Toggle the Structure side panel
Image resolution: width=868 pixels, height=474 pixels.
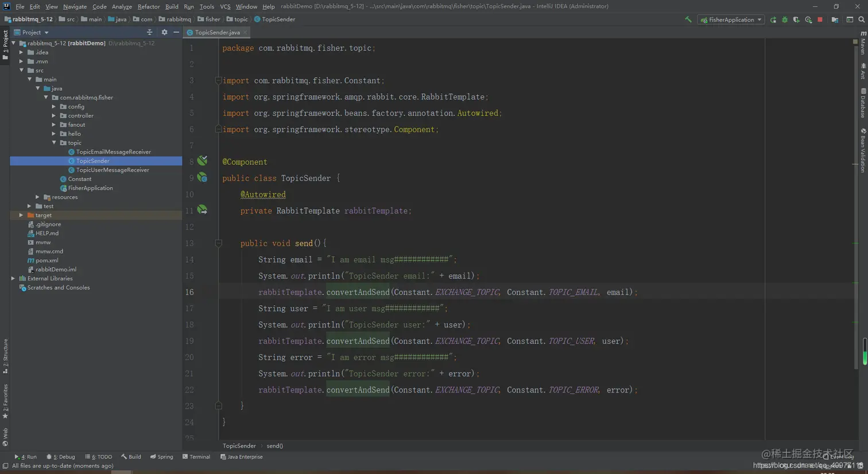pyautogui.click(x=5, y=356)
